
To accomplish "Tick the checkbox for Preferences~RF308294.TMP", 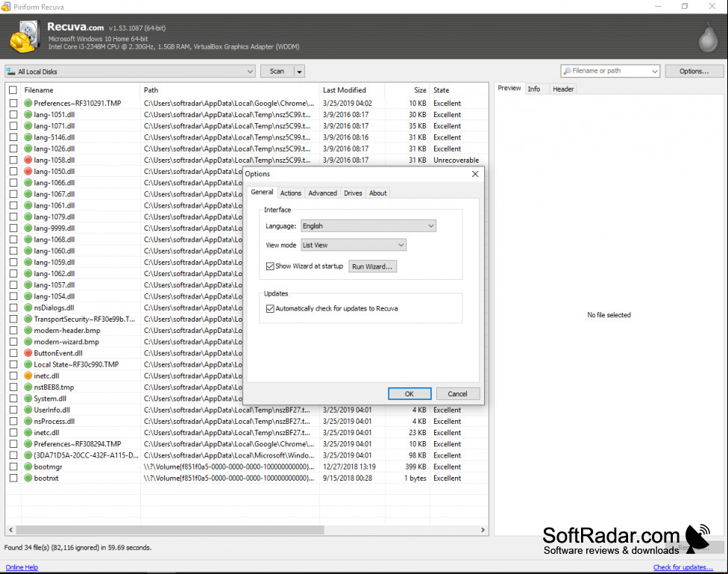I will click(13, 444).
